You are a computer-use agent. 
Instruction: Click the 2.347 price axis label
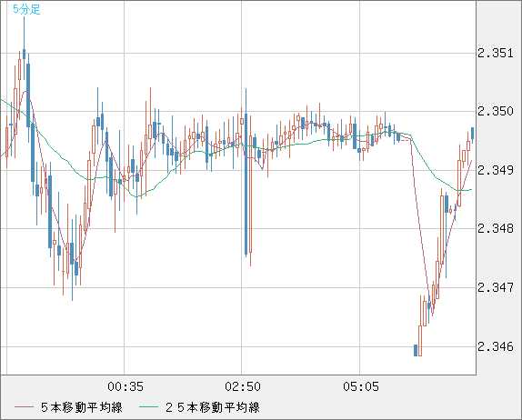tap(496, 287)
